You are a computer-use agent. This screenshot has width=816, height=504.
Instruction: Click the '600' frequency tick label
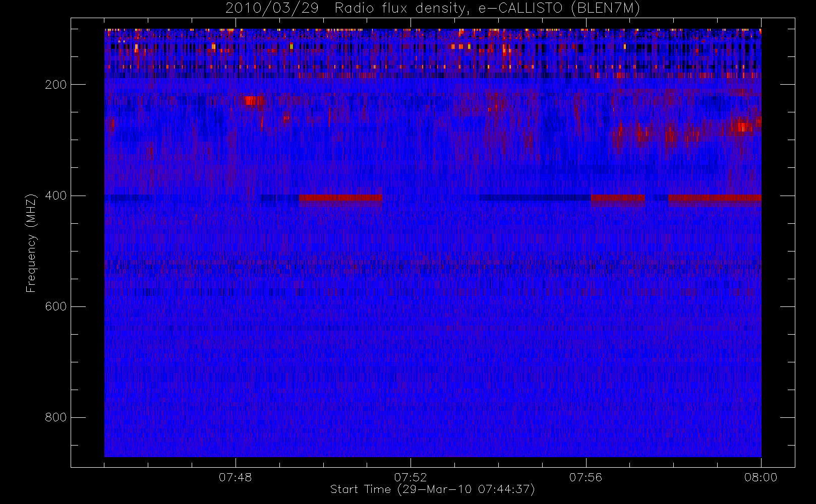(x=56, y=306)
